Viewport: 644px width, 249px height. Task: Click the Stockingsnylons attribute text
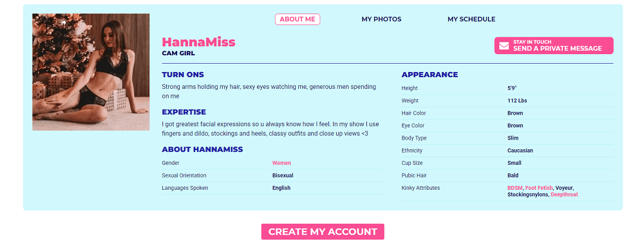click(x=528, y=194)
